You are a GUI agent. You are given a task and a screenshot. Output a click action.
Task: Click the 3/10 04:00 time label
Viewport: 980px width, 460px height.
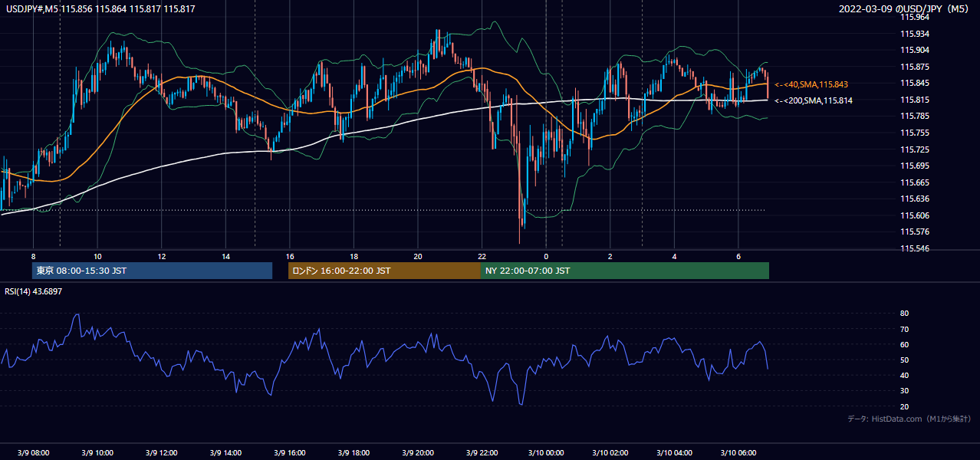pos(674,452)
